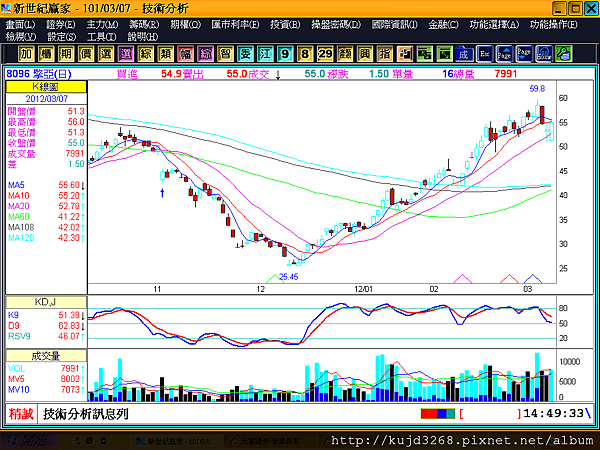The image size is (600, 450).
Task: Click the 興 toolbar icon
Action: click(x=365, y=54)
